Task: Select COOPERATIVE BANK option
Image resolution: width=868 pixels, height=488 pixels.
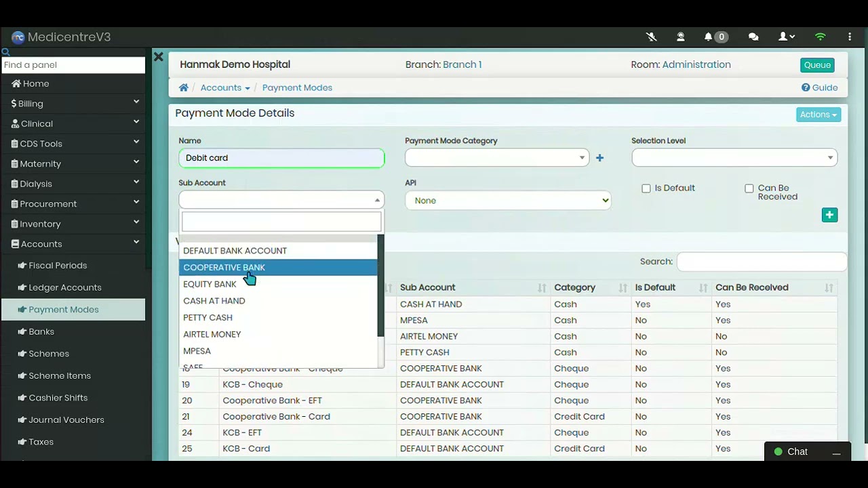Action: (x=278, y=268)
